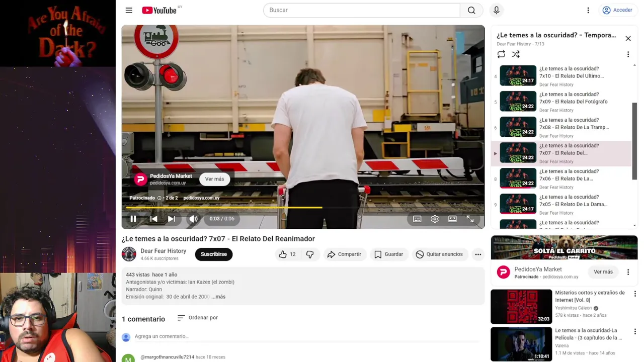Share the video via Compartir

click(x=344, y=254)
